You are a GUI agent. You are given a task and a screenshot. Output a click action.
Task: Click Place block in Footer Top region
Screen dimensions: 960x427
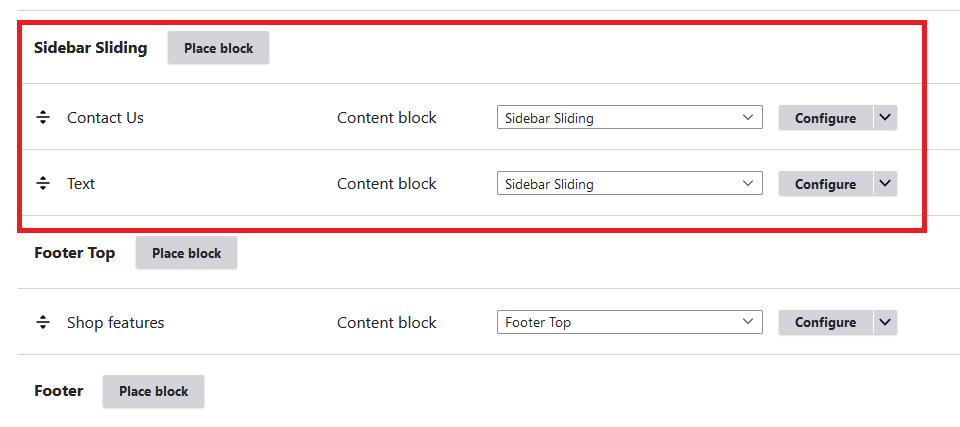pos(186,253)
